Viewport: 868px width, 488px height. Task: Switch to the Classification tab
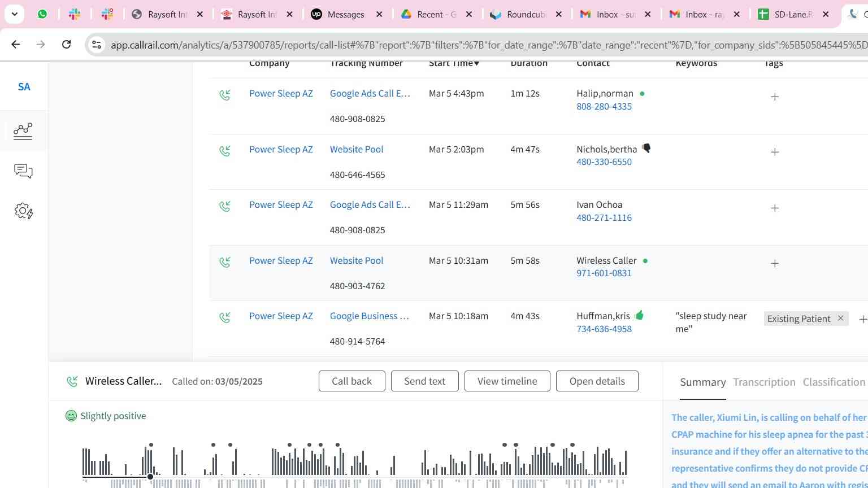[x=834, y=382]
